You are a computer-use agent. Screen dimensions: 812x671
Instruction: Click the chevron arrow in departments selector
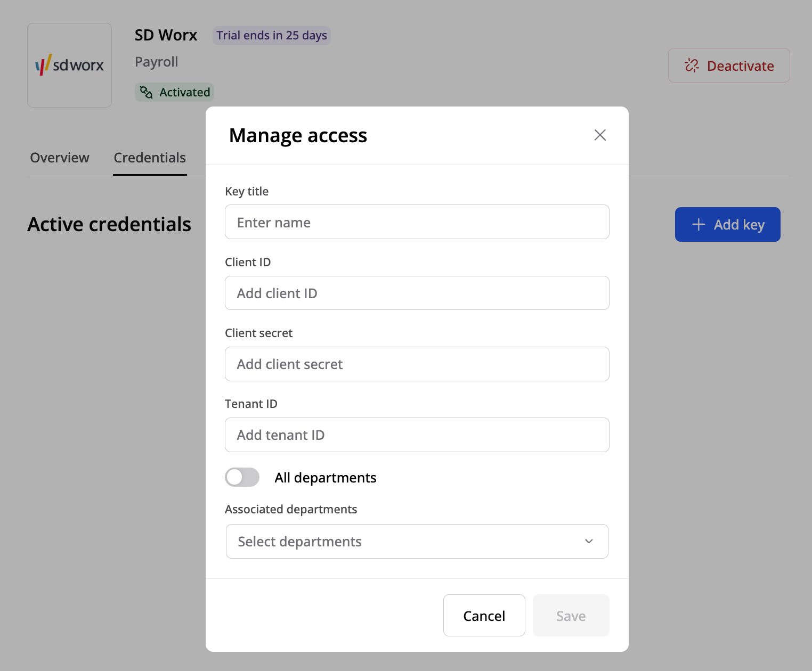click(589, 541)
